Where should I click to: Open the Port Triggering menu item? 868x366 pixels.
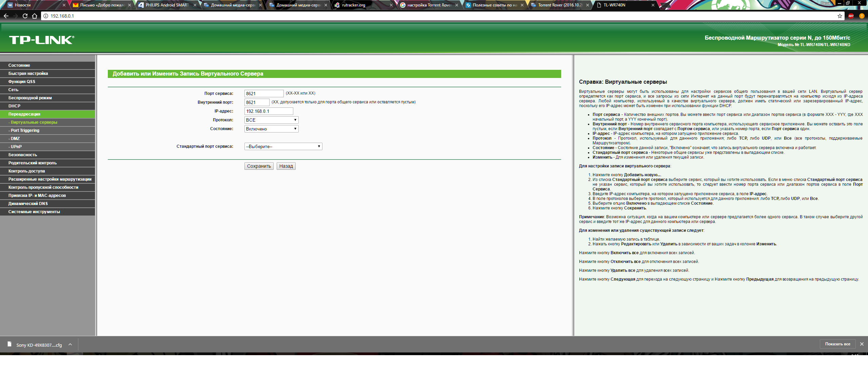[x=25, y=130]
